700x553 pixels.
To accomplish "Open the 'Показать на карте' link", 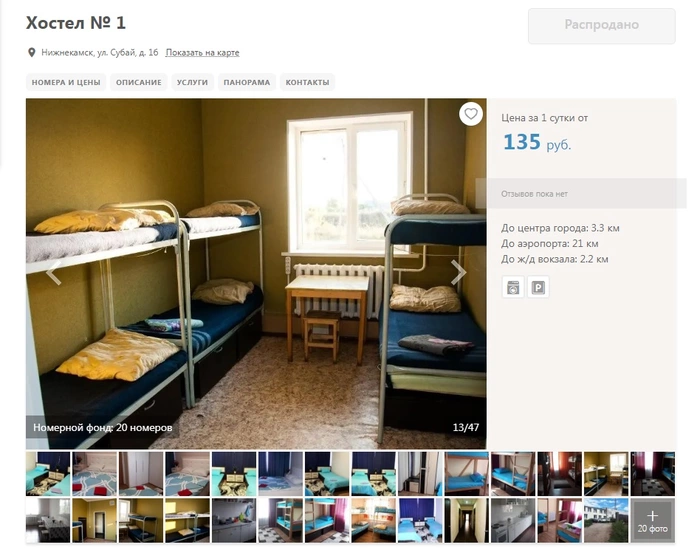I will 202,53.
